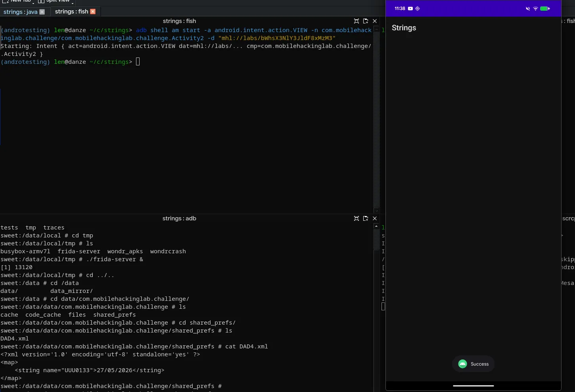Detach the strings : fish pane into new tab

click(x=366, y=21)
